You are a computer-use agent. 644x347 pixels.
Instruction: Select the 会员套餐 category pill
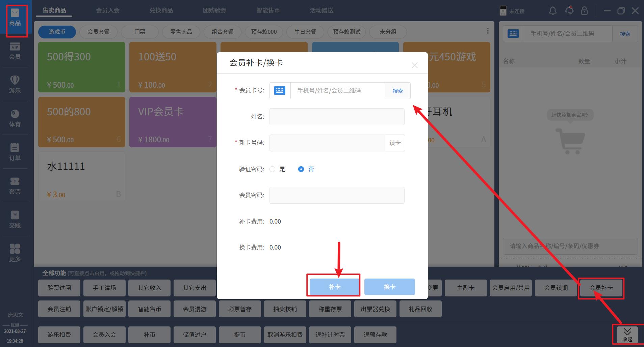pos(98,32)
